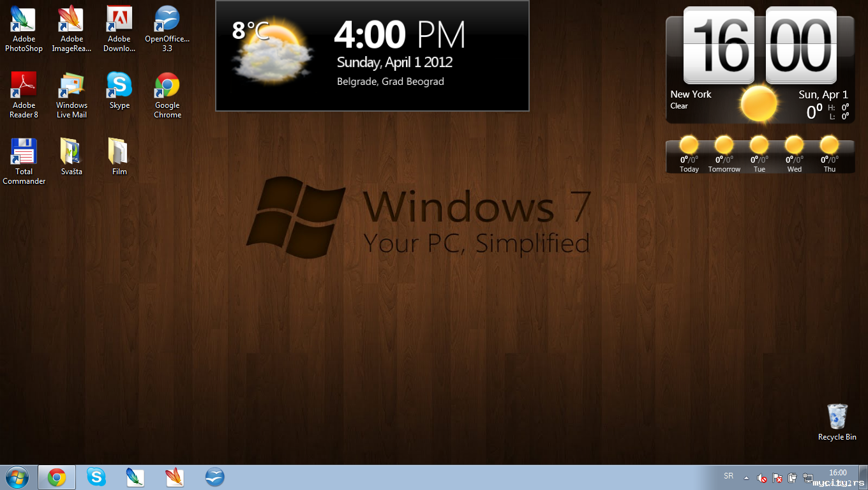Screen dimensions: 868x490
Task: Launch ImageReady from the taskbar
Action: click(x=175, y=477)
